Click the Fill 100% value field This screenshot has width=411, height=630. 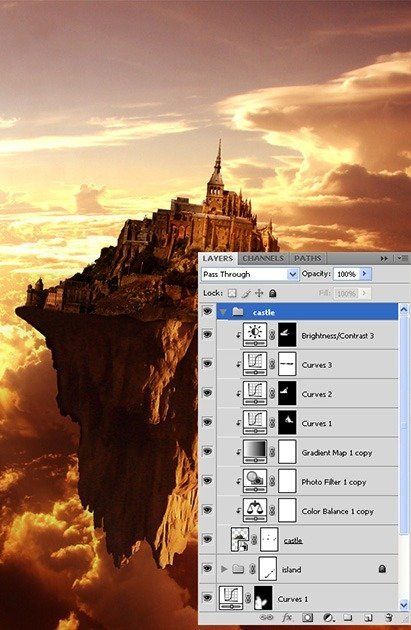(x=346, y=293)
